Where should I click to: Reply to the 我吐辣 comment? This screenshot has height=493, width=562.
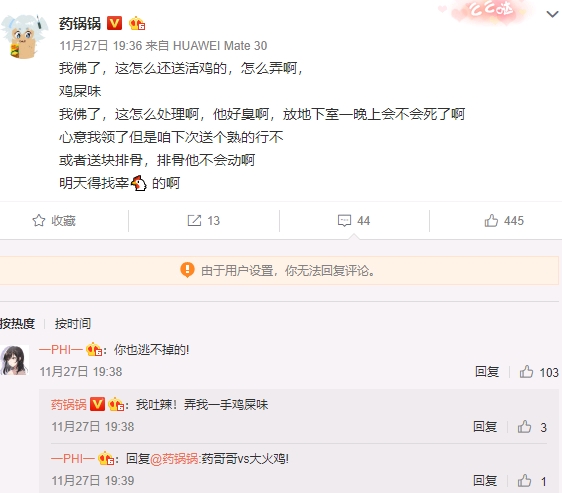point(485,427)
